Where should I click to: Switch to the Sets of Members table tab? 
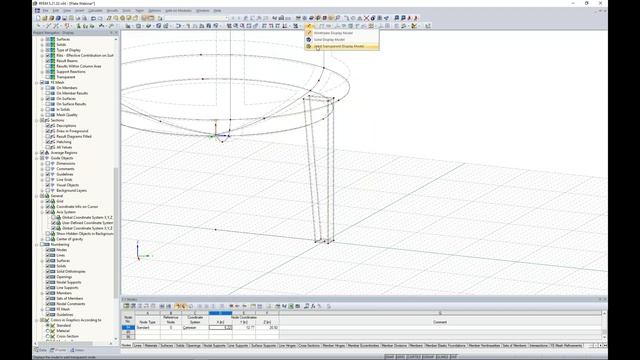tap(514, 346)
